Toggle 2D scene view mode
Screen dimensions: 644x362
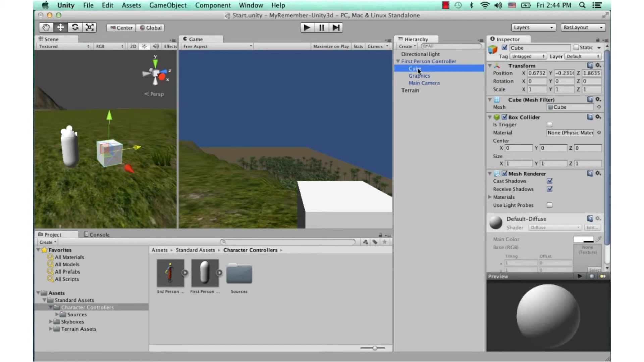click(133, 46)
